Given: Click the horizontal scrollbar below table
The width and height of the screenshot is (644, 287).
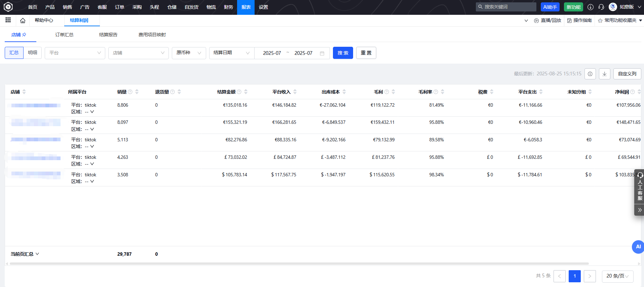Looking at the screenshot, I should [299, 263].
